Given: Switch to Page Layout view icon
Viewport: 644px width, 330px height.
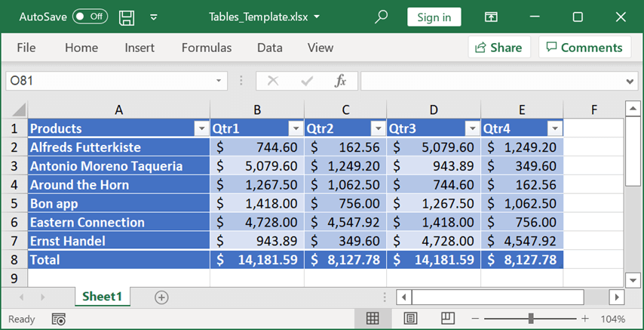Looking at the screenshot, I should 410,319.
